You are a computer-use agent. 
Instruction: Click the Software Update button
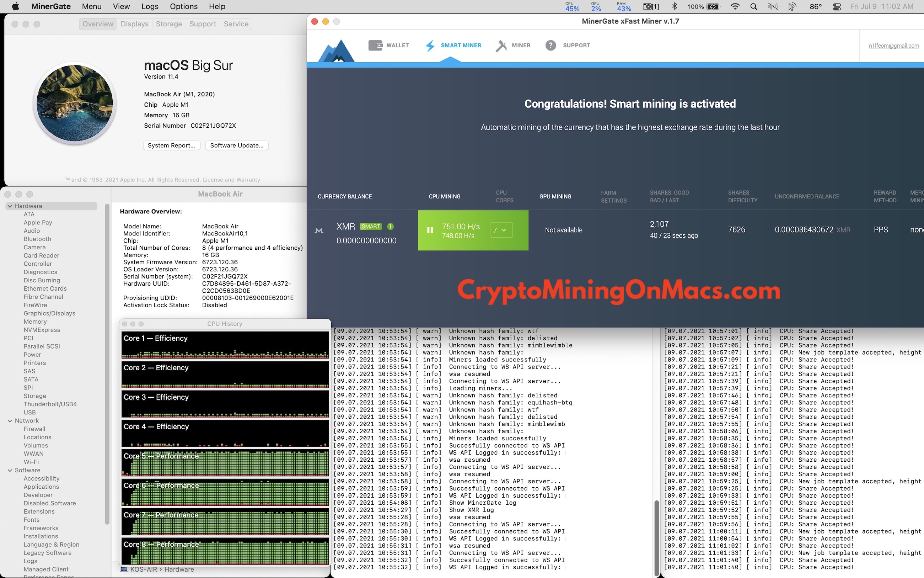pos(237,145)
